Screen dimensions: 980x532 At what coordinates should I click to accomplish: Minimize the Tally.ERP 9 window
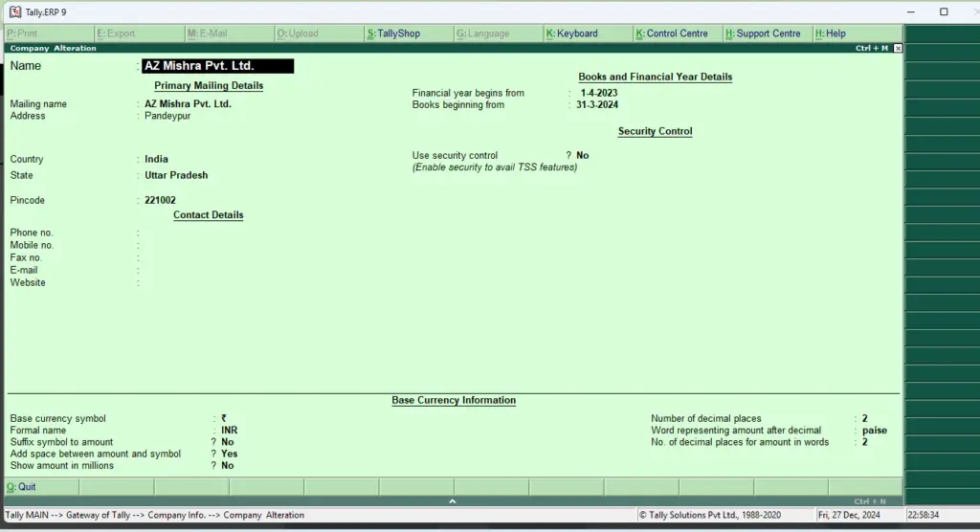point(911,11)
